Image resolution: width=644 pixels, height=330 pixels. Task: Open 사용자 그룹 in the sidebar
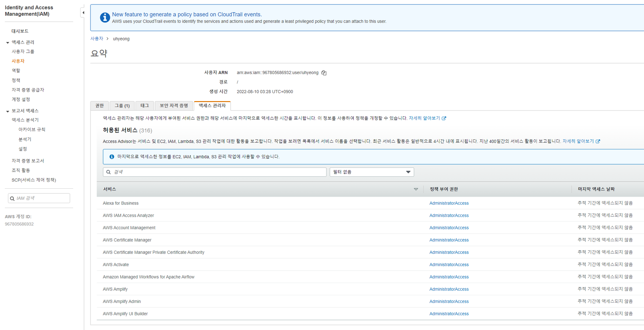tap(23, 52)
